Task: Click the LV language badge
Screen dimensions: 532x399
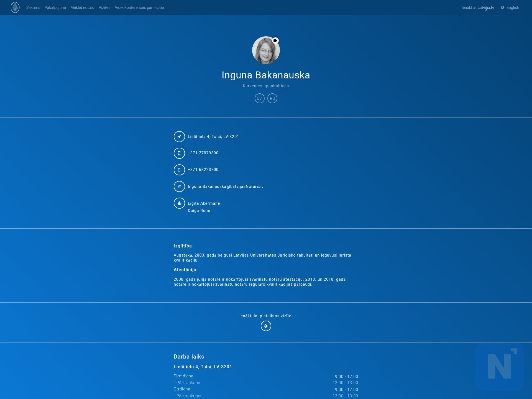Action: (x=259, y=98)
